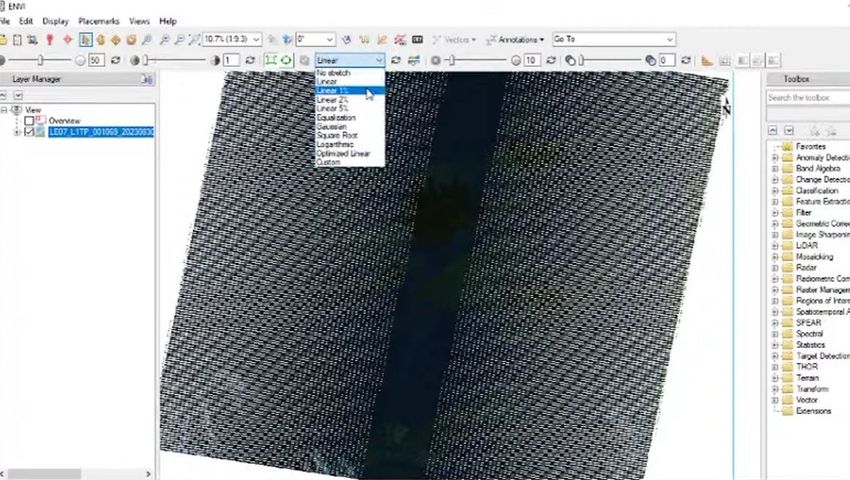Click the Zoom tool magnifier icon
850x480 pixels.
pos(148,40)
